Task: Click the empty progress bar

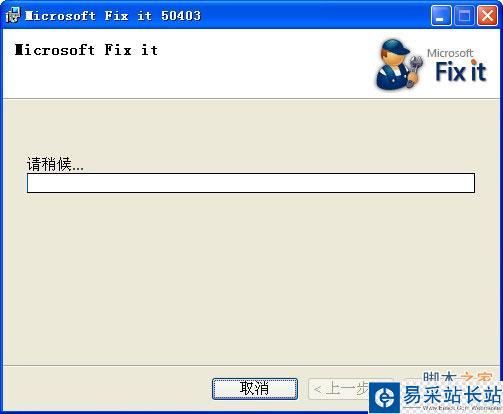Action: click(x=251, y=183)
